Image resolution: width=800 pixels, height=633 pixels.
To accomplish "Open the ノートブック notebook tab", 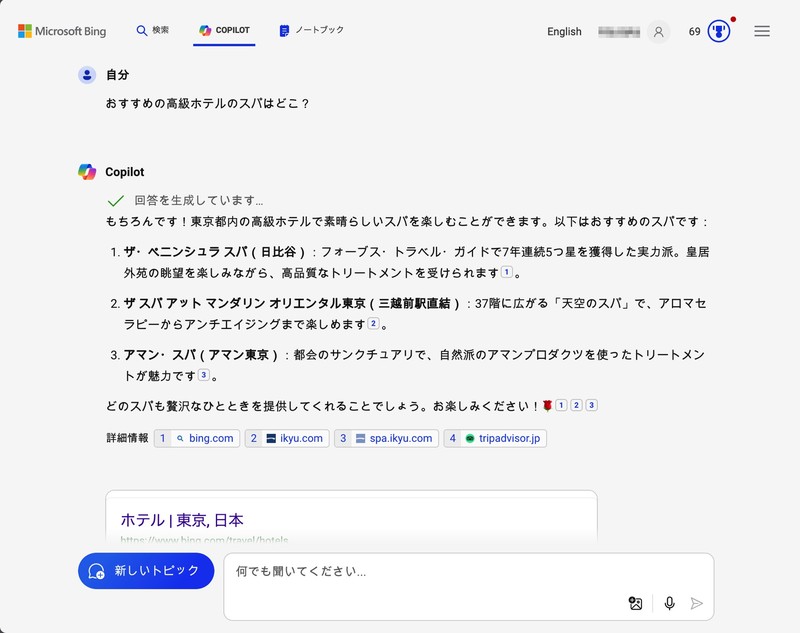I will (x=311, y=31).
